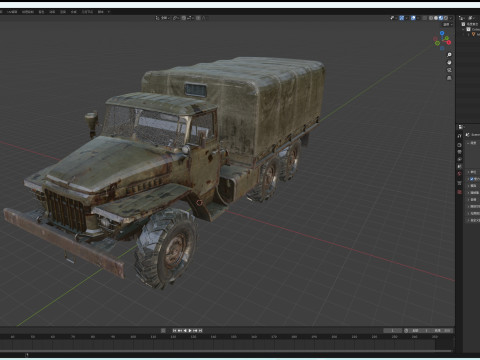Screen dimensions: 480x360
Task: Open the Tool properties tab
Action: pos(459,136)
